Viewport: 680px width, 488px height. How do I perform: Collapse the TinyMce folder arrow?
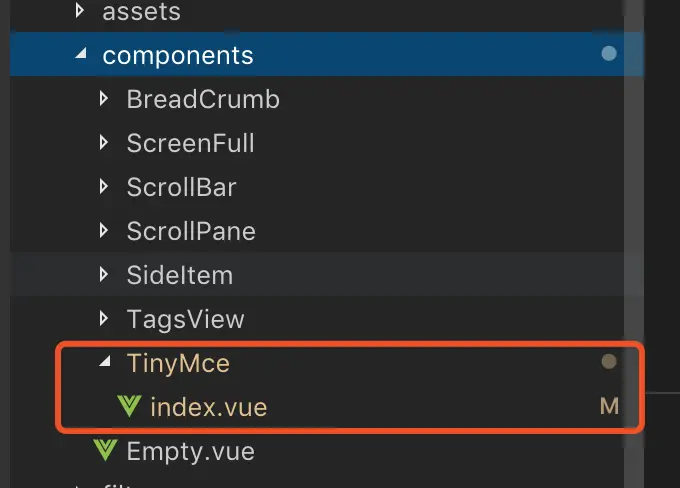pos(105,363)
